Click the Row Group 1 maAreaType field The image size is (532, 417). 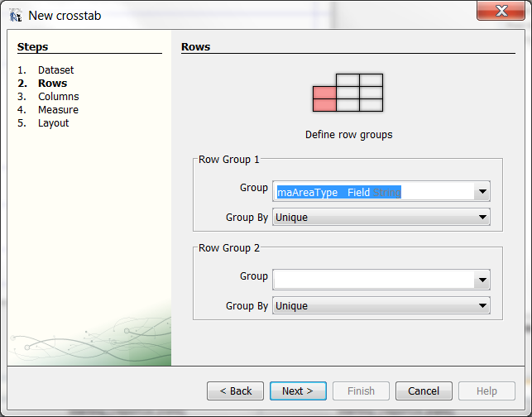pos(372,192)
